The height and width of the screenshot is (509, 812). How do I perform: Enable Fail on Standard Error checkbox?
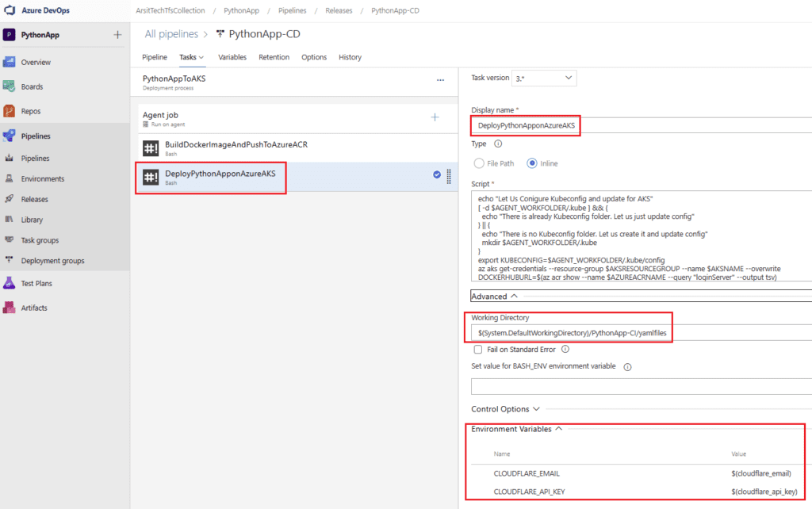477,349
